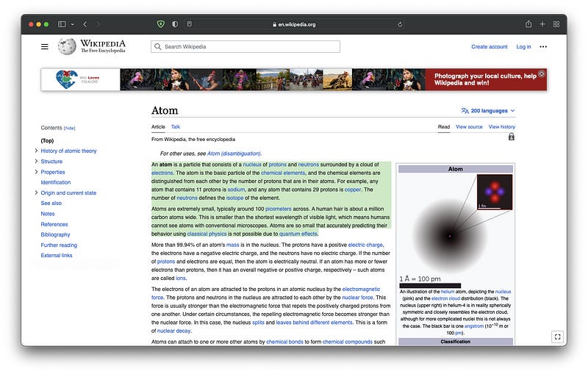Jump to (Top) in Contents

[x=47, y=140]
